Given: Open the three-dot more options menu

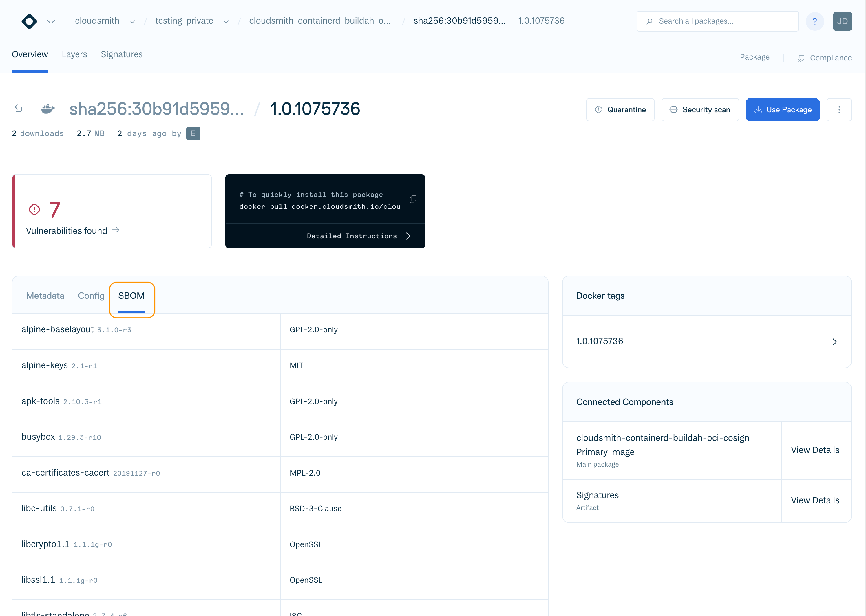Looking at the screenshot, I should coord(839,110).
